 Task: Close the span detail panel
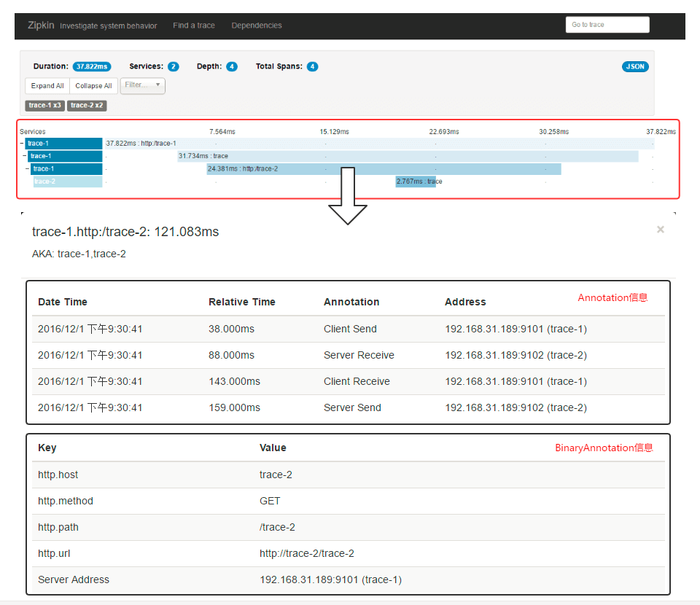point(661,230)
